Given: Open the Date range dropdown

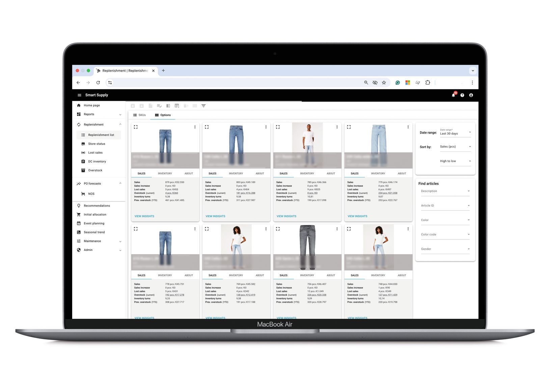Looking at the screenshot, I should pos(456,132).
